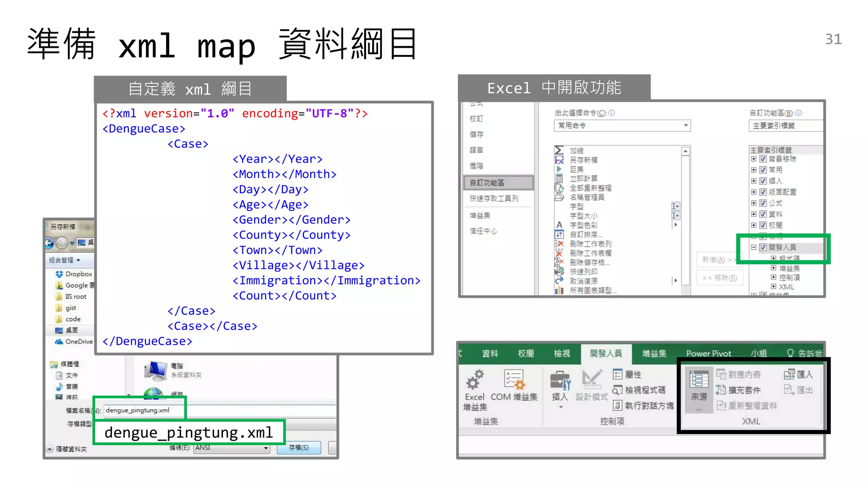Select the 快速列印 command
This screenshot has height=488, width=868.
point(577,272)
